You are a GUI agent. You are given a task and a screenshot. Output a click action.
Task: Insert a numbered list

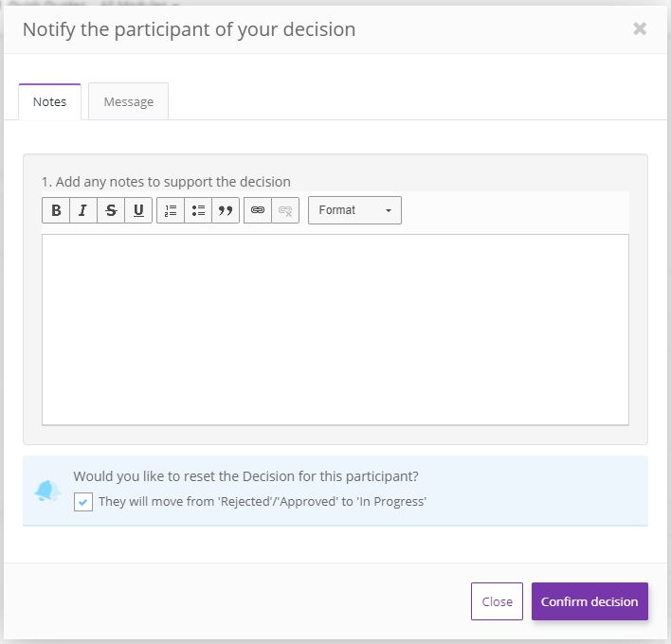click(171, 210)
